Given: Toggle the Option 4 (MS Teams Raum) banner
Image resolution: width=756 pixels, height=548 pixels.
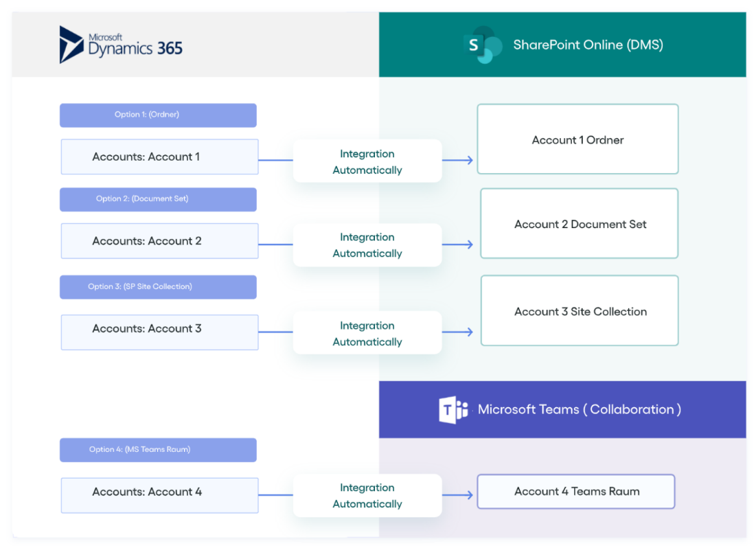Looking at the screenshot, I should [158, 450].
